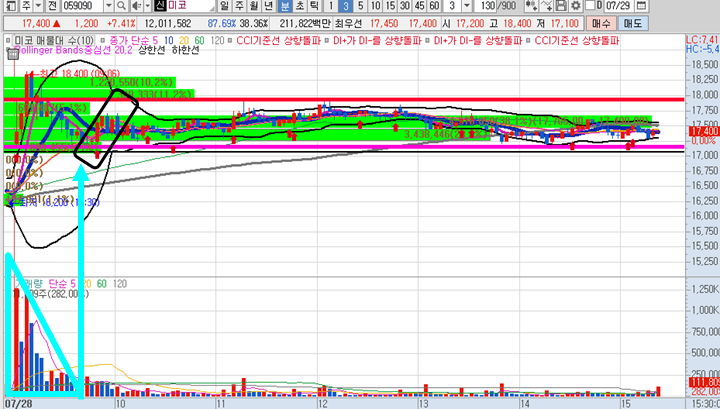Click volume value 12,011,582
This screenshot has width=720, height=409.
click(x=168, y=23)
